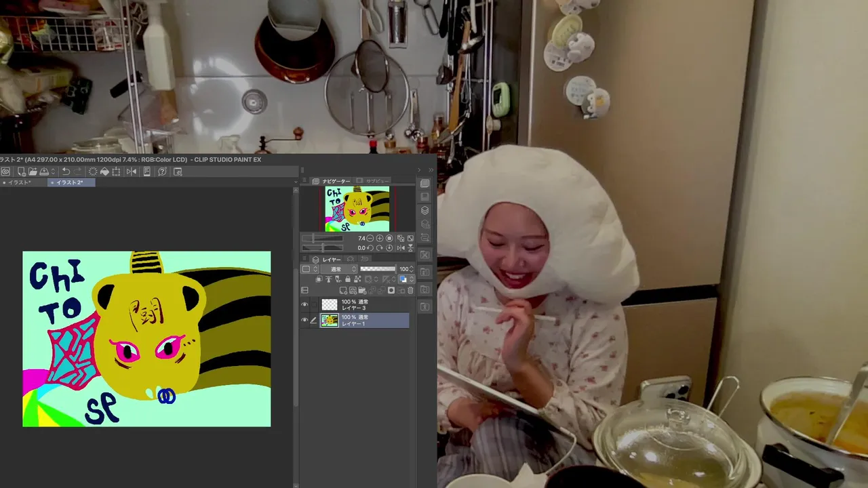This screenshot has width=868, height=488.
Task: Toggle Lock Transparent Pixels
Action: [357, 279]
